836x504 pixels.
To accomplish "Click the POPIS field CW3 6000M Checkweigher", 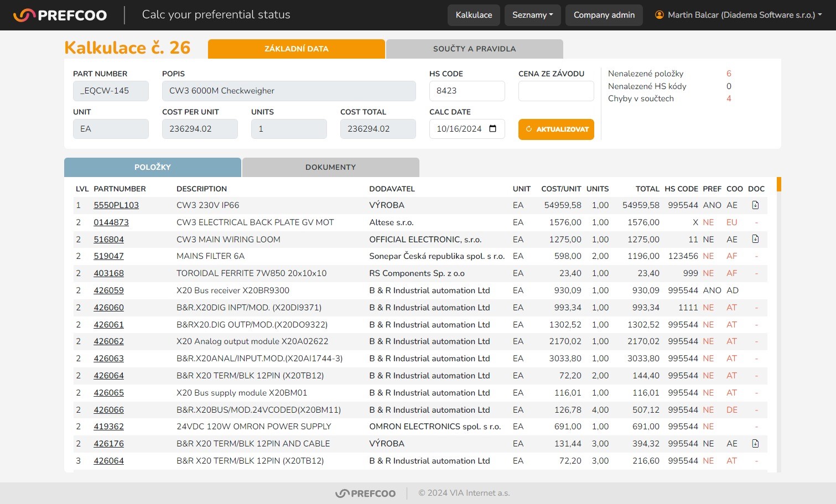I will 289,91.
